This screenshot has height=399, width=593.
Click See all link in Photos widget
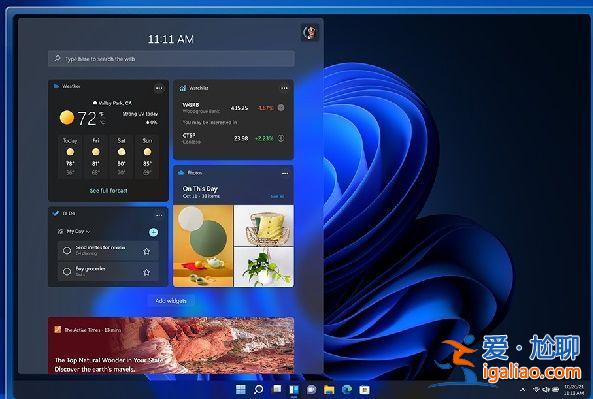click(x=277, y=196)
